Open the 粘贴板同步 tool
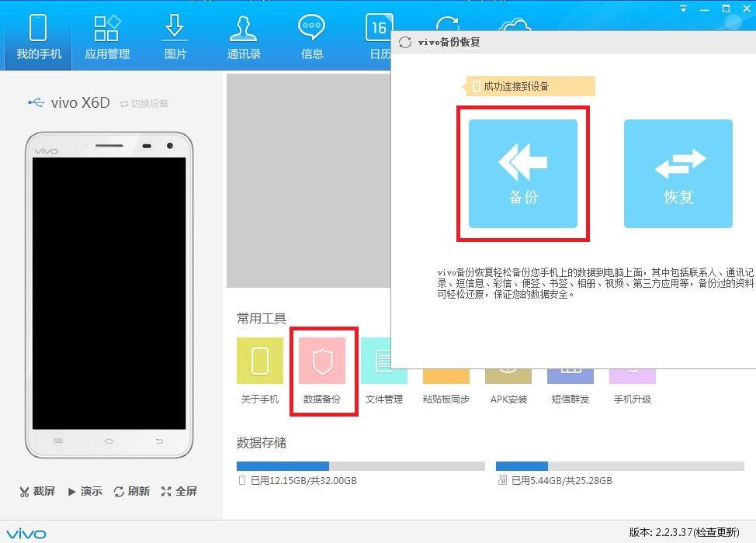 click(x=446, y=388)
